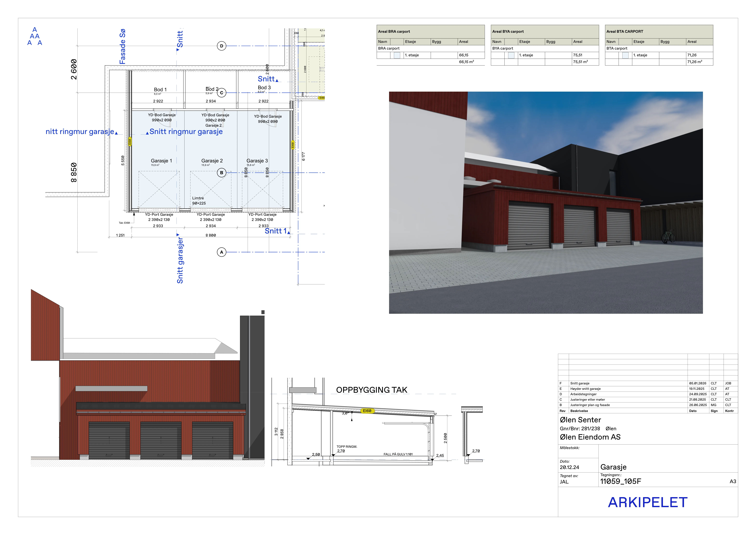Click revision F 'Snitt garasje' description
756x535 pixels.
pos(580,383)
